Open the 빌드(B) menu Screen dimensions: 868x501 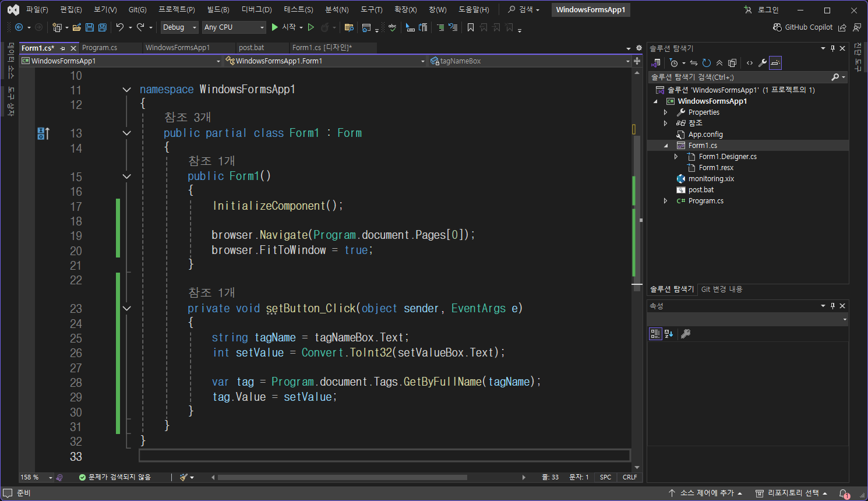click(x=218, y=10)
